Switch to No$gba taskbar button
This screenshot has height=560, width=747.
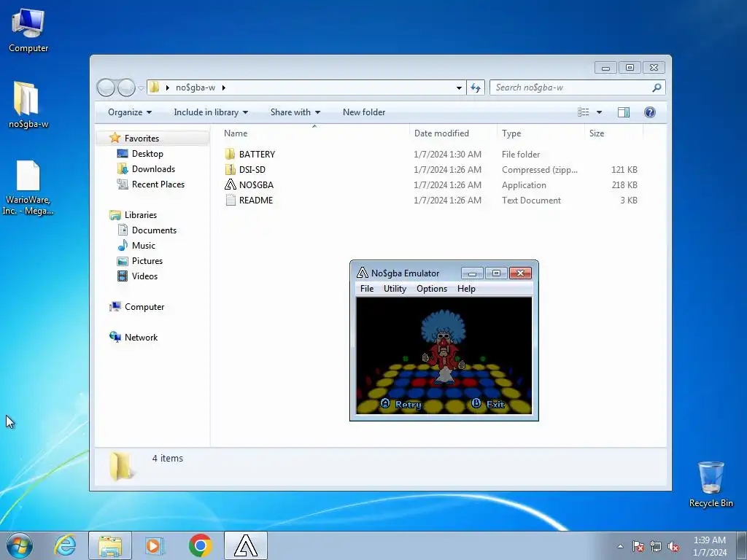coord(246,545)
